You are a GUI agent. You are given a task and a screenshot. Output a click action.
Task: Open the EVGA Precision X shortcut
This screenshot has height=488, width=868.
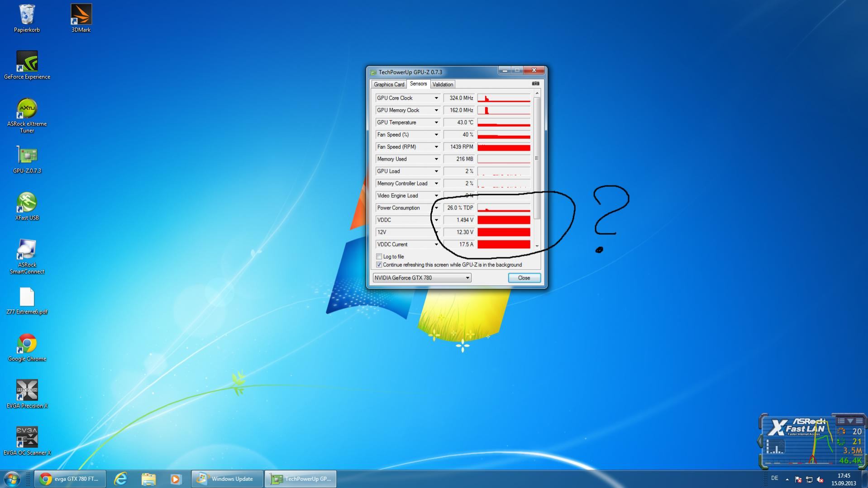click(x=27, y=394)
